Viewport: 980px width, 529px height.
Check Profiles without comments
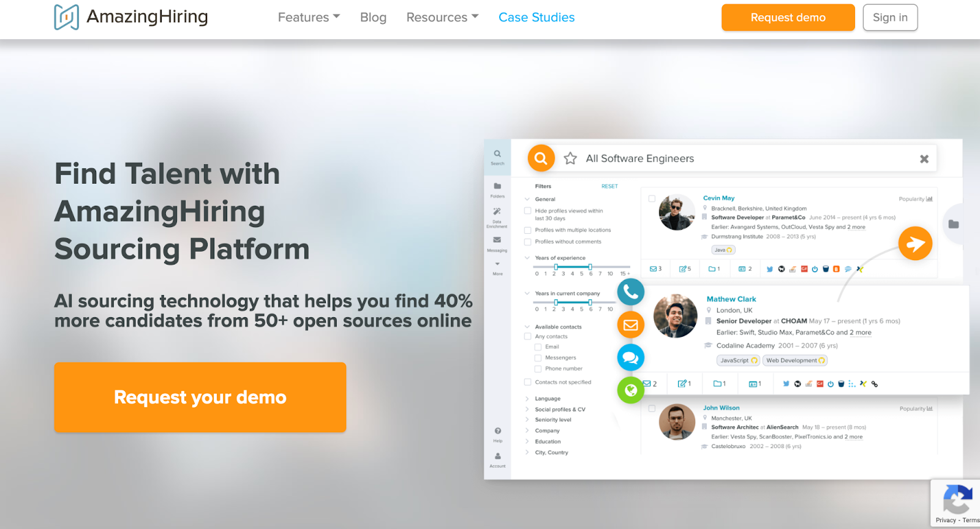[527, 242]
